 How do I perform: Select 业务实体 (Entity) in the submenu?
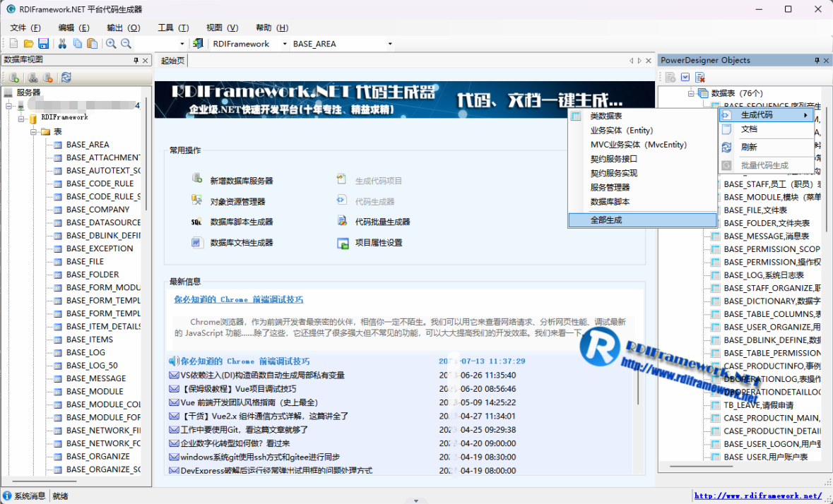(x=622, y=131)
